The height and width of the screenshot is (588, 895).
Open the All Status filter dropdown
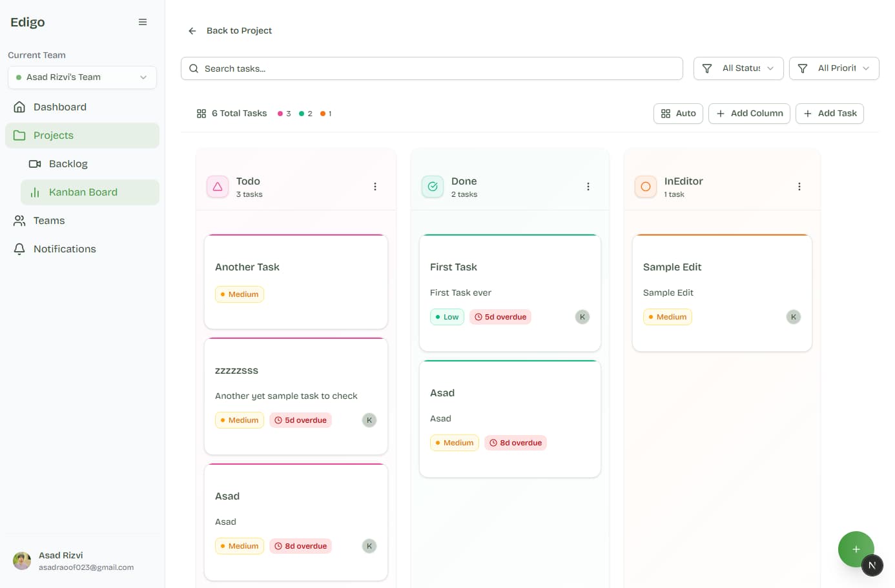[738, 68]
